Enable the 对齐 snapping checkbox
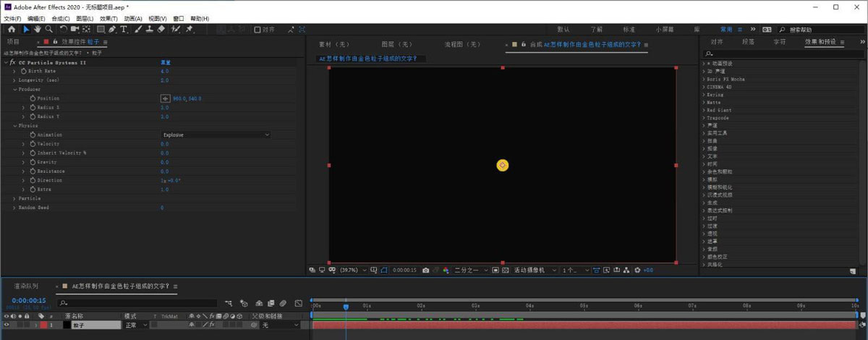This screenshot has width=868, height=340. point(258,30)
